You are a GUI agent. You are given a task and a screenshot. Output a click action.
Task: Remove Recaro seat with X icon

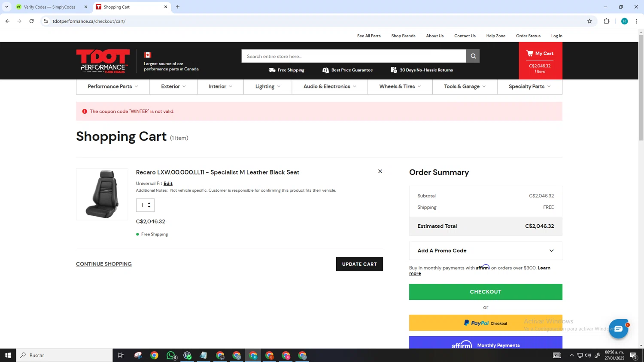coord(380,172)
